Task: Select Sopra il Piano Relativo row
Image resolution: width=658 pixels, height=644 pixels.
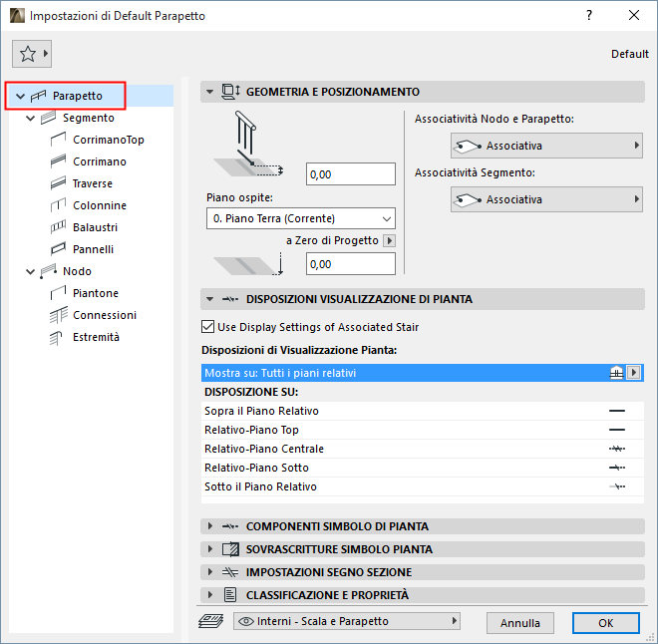Action: tap(422, 411)
